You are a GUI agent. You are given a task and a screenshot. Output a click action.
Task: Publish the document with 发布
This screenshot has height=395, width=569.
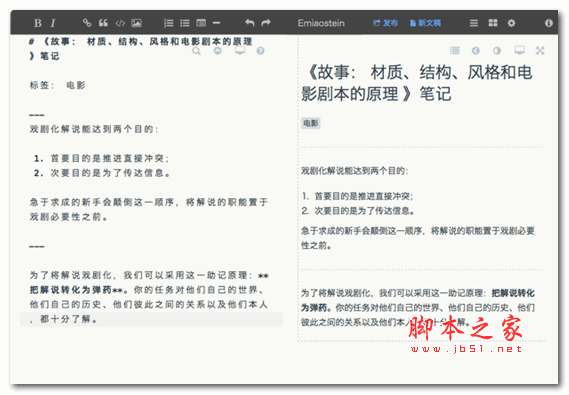point(385,23)
